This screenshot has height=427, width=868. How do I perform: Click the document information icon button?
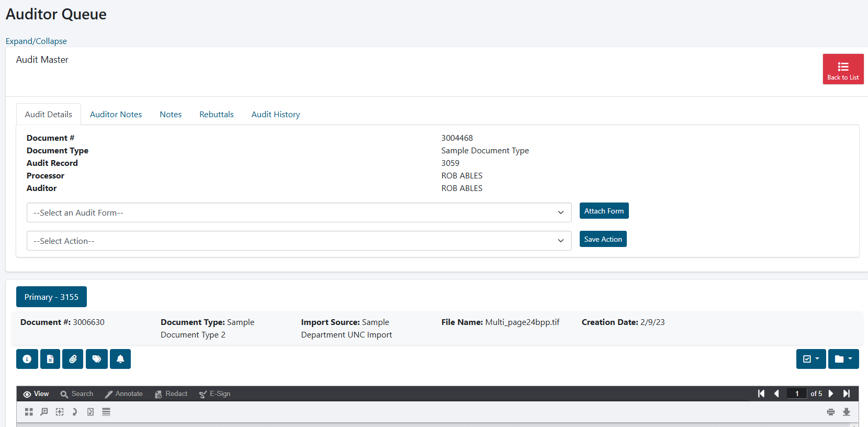pyautogui.click(x=27, y=359)
